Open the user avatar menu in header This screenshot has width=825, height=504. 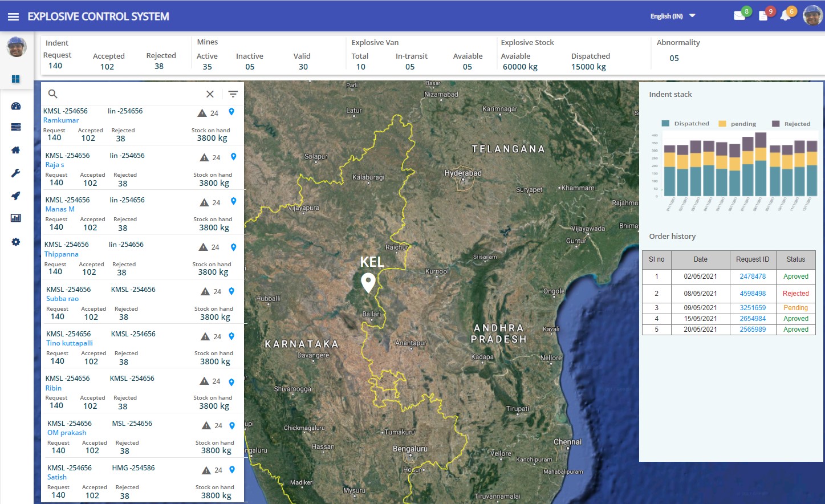click(x=812, y=16)
